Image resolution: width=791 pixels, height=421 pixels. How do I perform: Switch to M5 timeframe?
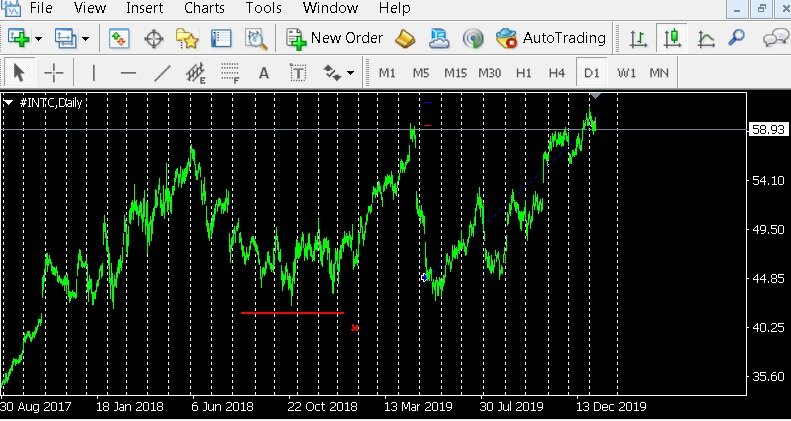pos(421,73)
